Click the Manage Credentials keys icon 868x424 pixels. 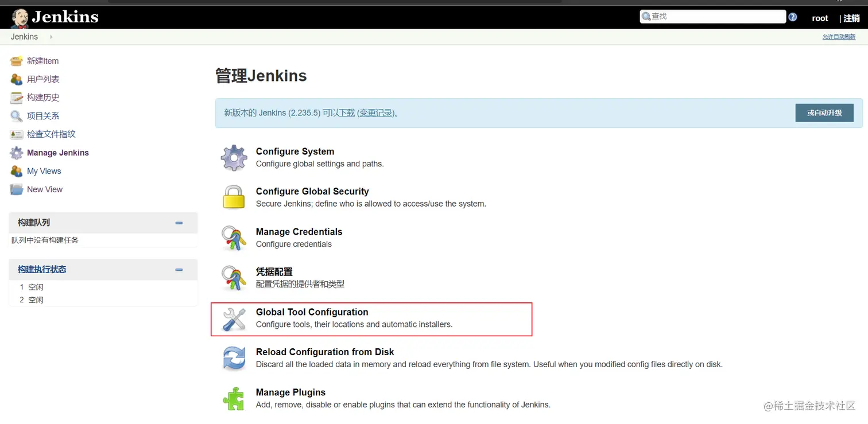[x=234, y=238]
